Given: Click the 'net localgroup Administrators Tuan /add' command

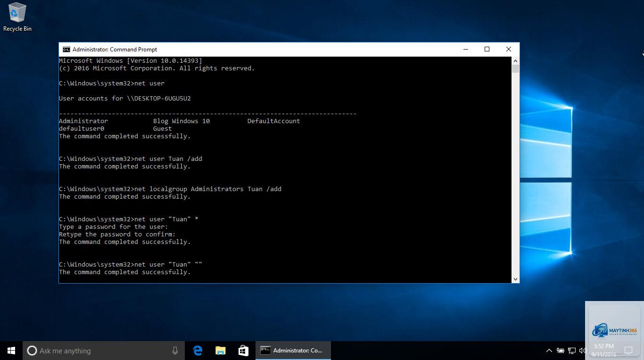Looking at the screenshot, I should click(x=170, y=189).
